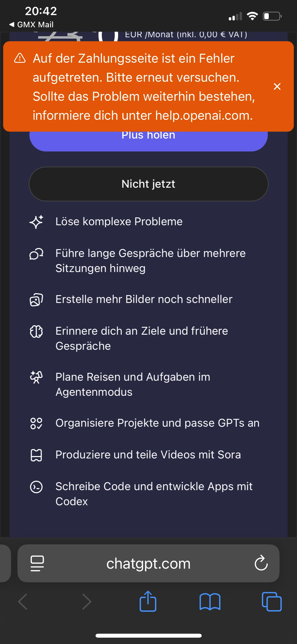The height and width of the screenshot is (644, 297).
Task: Choose the 'Nicht jetzt' button
Action: pos(148,184)
